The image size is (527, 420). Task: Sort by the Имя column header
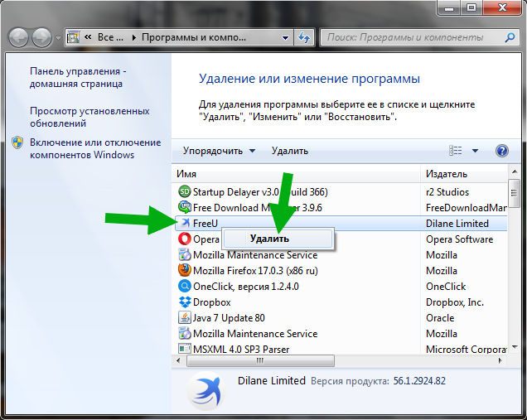click(296, 174)
